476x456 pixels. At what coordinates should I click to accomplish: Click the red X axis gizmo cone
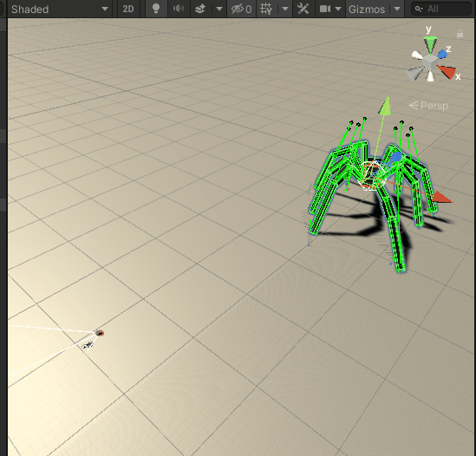coord(447,72)
